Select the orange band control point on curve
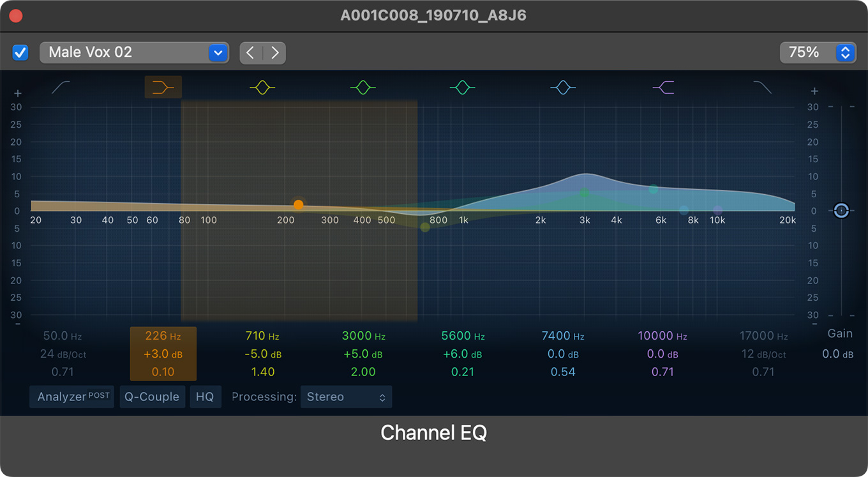Screen dimensions: 868x477 [299, 205]
